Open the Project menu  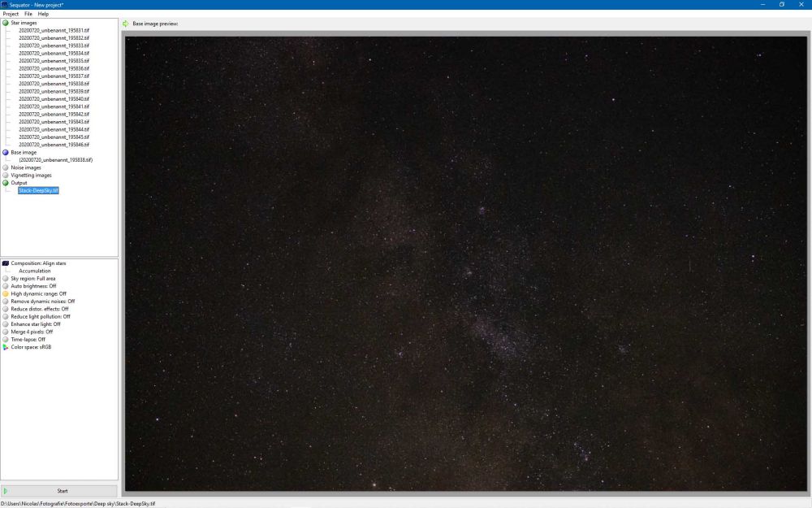(11, 14)
